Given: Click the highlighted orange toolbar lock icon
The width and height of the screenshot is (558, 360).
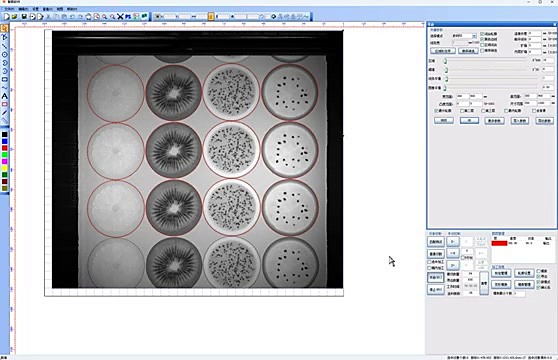Looking at the screenshot, I should click(x=211, y=16).
